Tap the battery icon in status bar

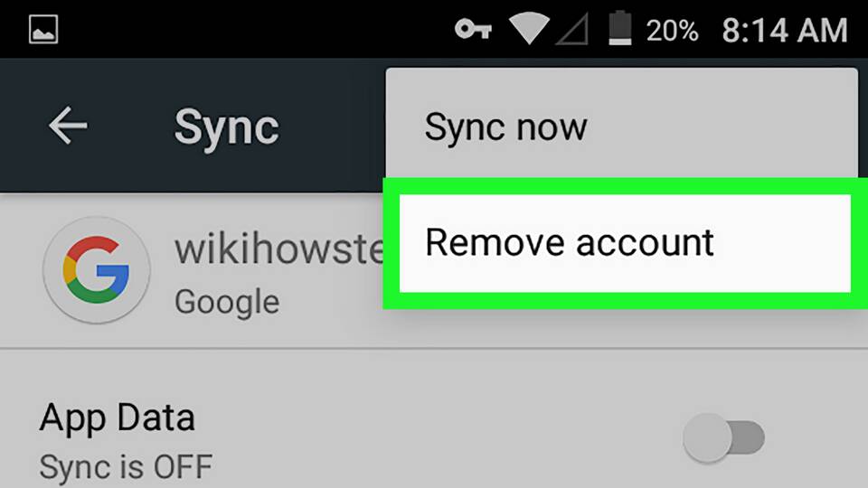click(620, 28)
